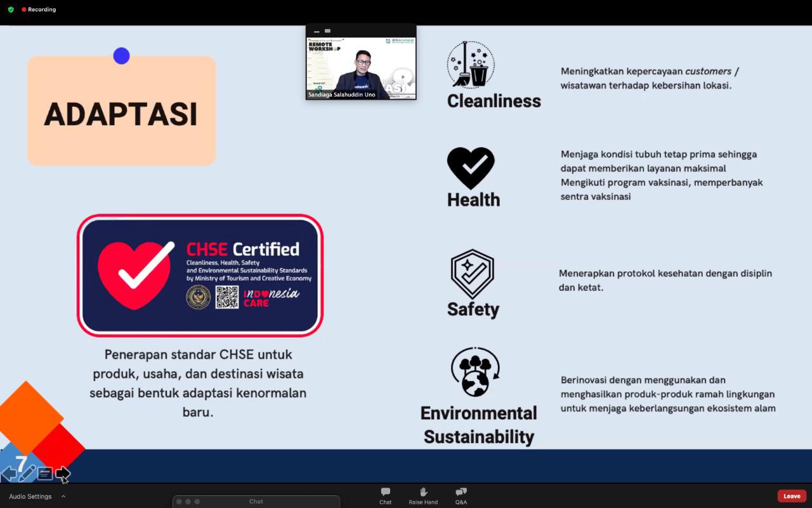
Task: Click the floating Chat window title bar
Action: coord(256,502)
